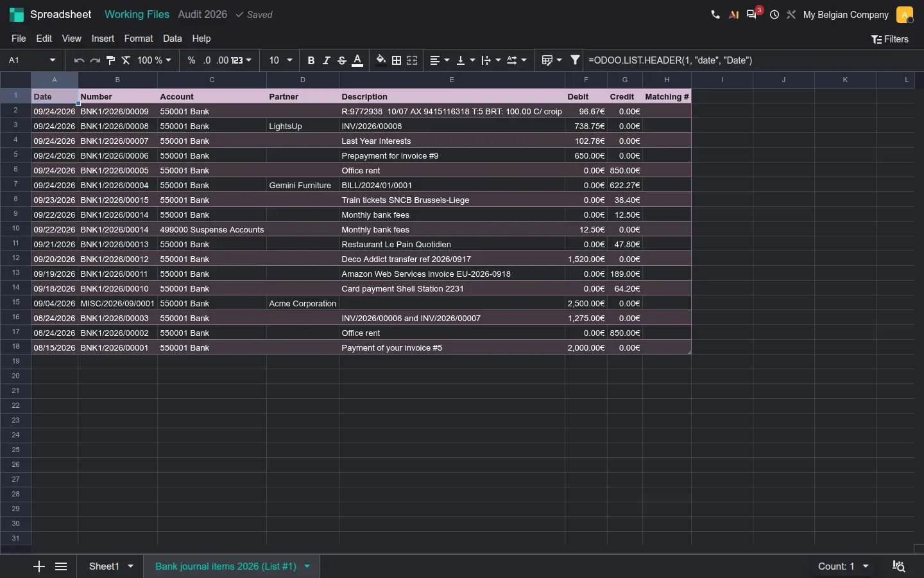Open the Help menu
Image resolution: width=924 pixels, height=578 pixels.
pos(201,39)
